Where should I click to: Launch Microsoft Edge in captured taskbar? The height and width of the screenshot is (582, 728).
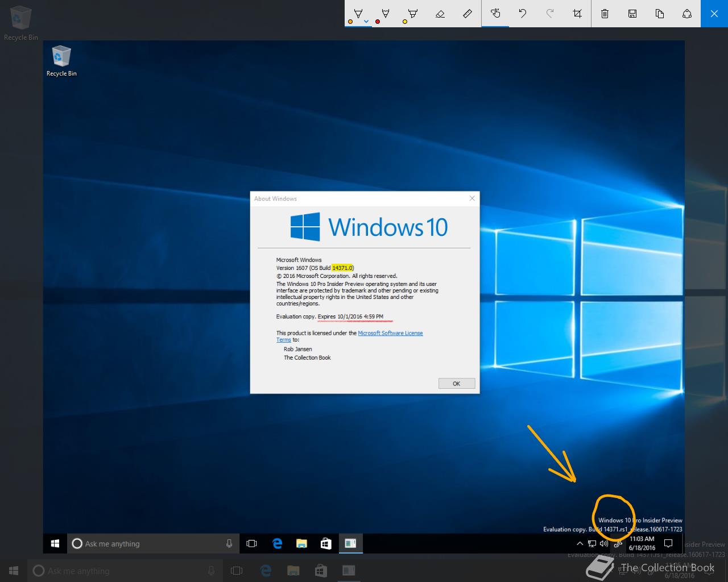pos(277,544)
